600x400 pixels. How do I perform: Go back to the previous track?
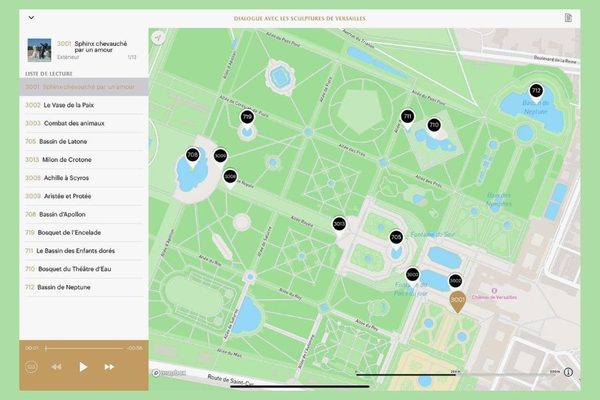(56, 367)
